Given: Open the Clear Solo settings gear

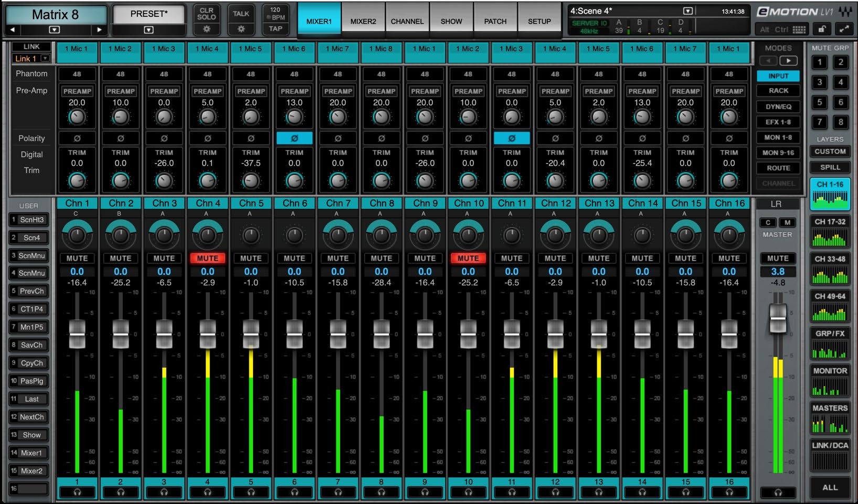Looking at the screenshot, I should 206,29.
